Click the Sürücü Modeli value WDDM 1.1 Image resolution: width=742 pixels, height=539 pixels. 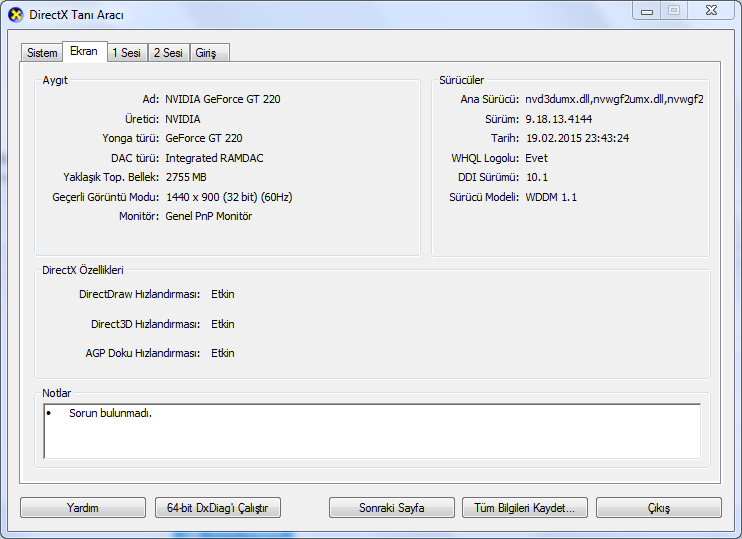[x=551, y=197]
